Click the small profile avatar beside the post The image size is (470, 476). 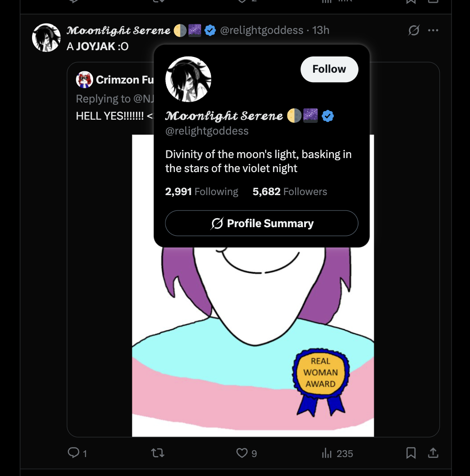pyautogui.click(x=46, y=37)
